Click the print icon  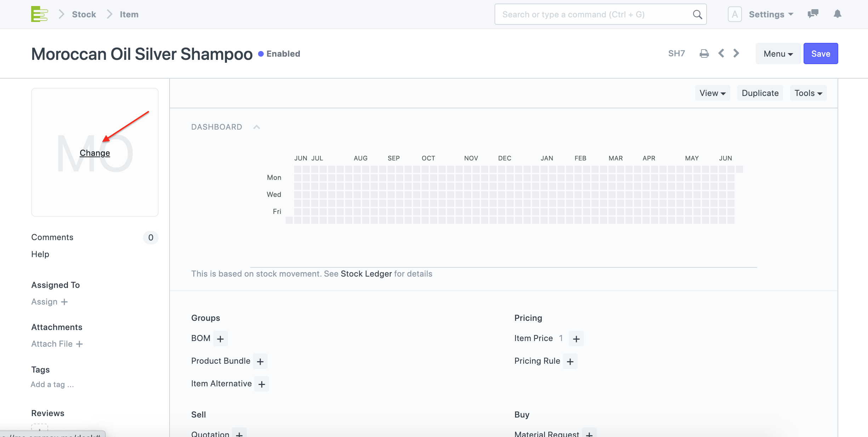(x=704, y=53)
